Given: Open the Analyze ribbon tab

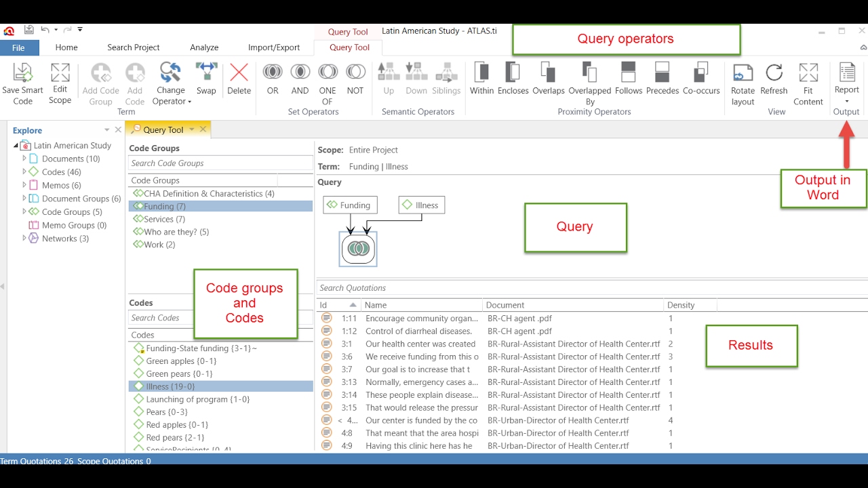Looking at the screenshot, I should tap(204, 47).
